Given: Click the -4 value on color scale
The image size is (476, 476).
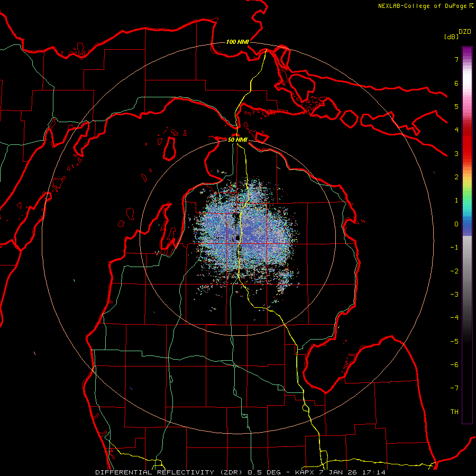Looking at the screenshot, I should click(x=454, y=318).
